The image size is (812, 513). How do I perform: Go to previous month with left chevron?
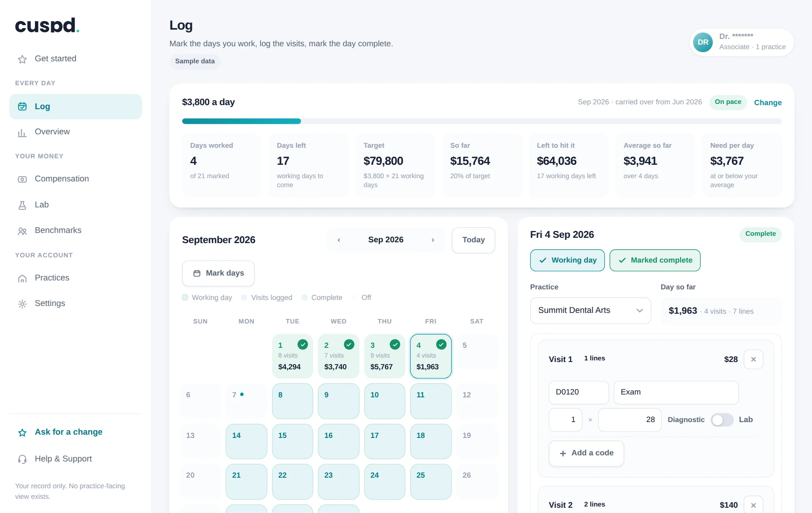pyautogui.click(x=339, y=240)
